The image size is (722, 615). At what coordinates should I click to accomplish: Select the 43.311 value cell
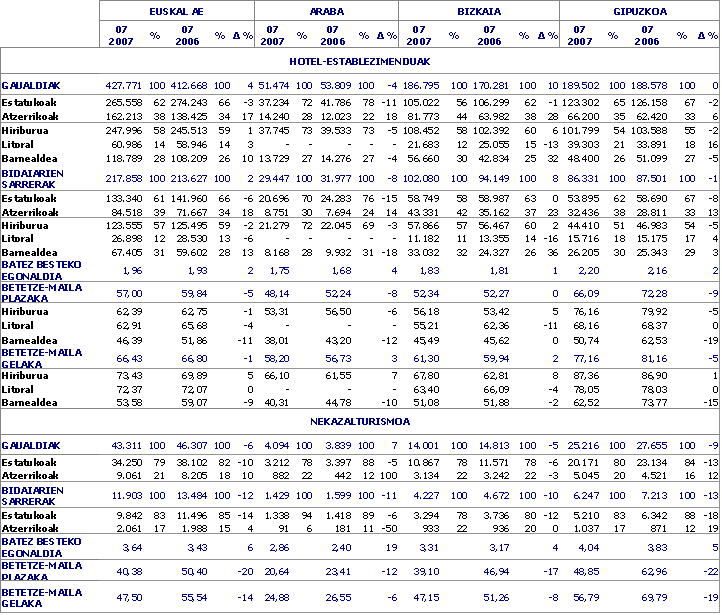pyautogui.click(x=127, y=443)
